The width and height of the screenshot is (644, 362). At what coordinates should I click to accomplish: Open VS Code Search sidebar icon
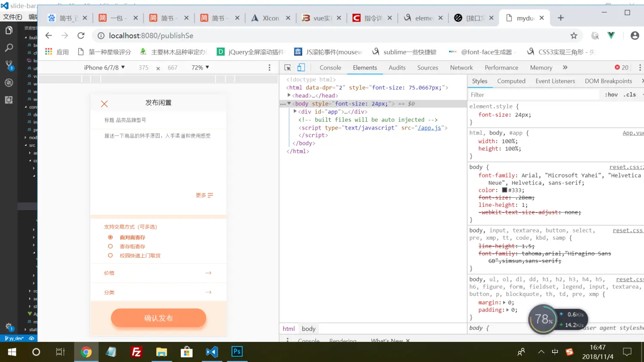(x=9, y=48)
